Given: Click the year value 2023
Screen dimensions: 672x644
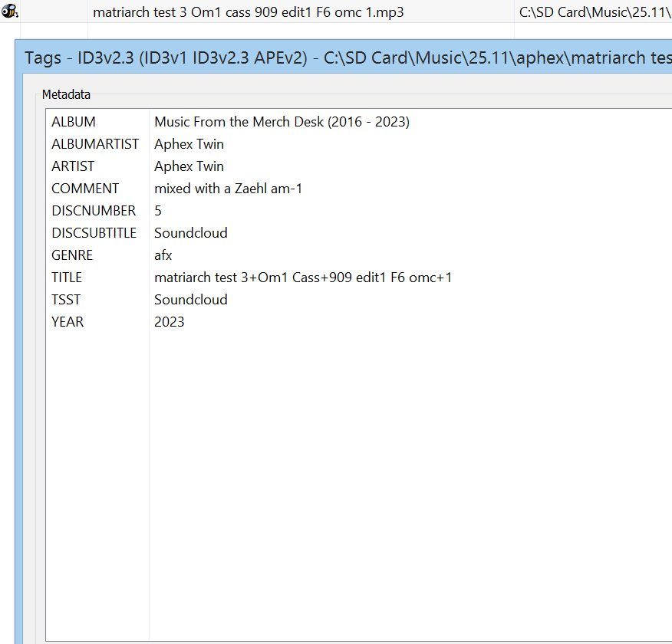Looking at the screenshot, I should coord(169,322).
